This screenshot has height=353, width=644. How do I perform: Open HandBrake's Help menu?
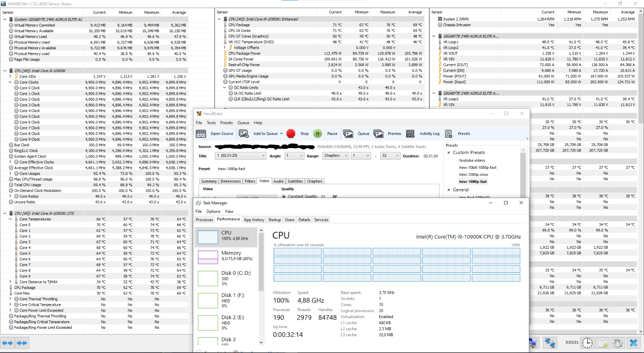258,123
